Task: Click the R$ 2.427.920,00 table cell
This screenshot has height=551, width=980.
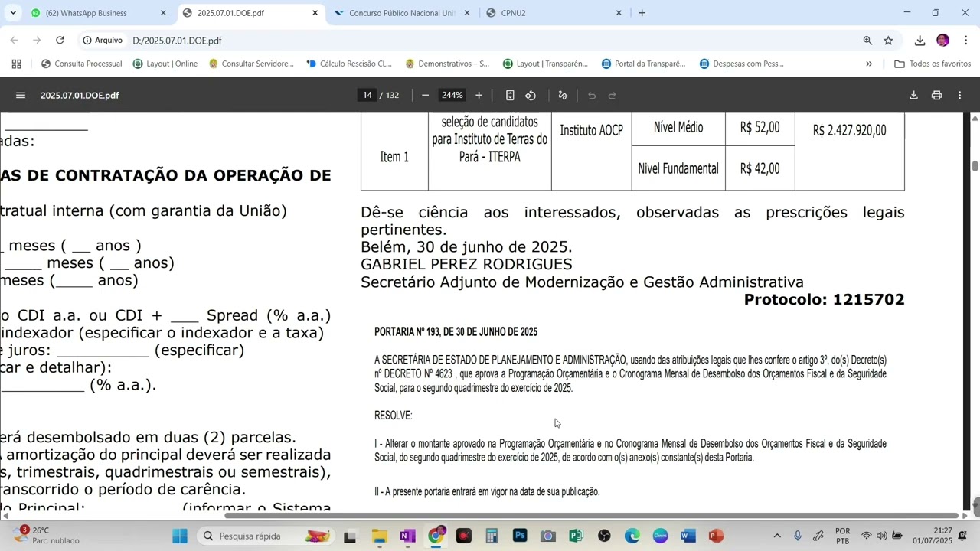Action: (849, 130)
